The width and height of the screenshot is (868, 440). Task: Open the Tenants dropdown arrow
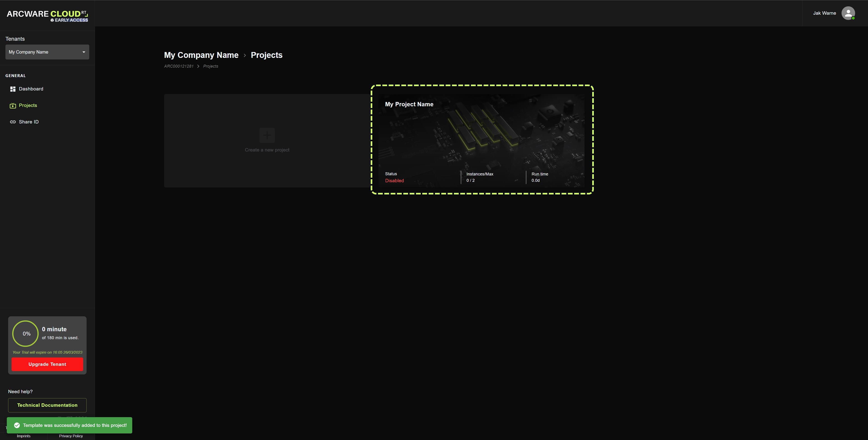tap(84, 52)
